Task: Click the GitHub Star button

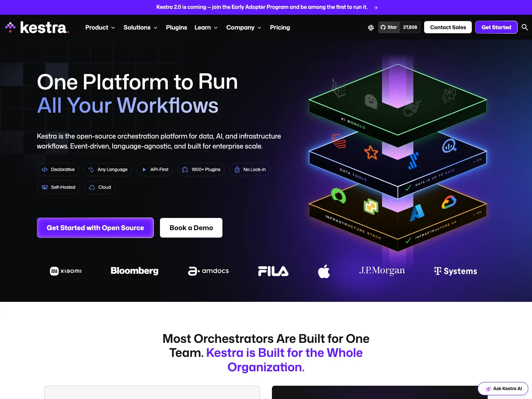Action: point(389,27)
